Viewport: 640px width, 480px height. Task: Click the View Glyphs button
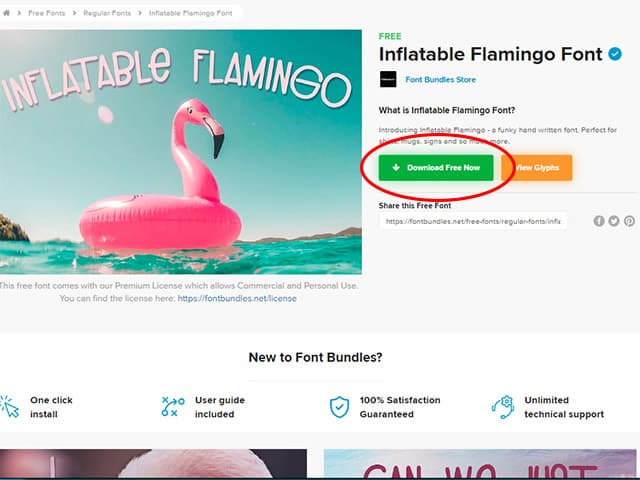click(x=537, y=168)
